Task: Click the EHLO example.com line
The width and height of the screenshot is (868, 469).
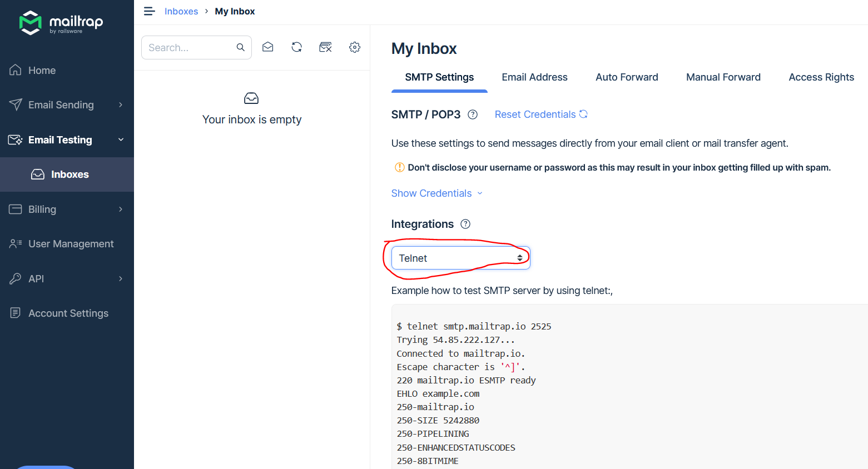Action: pyautogui.click(x=438, y=393)
